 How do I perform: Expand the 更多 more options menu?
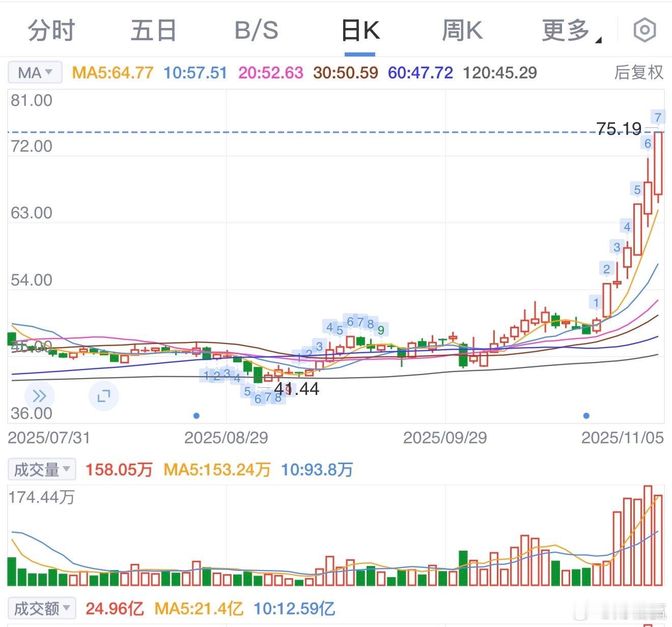click(567, 30)
